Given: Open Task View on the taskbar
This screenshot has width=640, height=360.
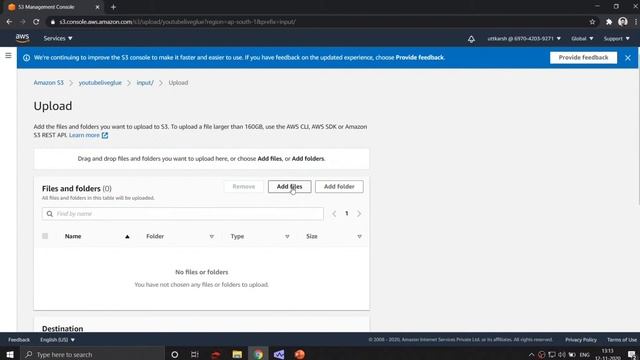Looking at the screenshot, I should click(x=195, y=354).
